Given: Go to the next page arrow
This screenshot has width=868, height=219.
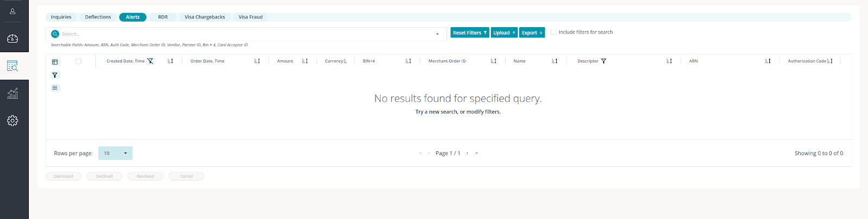Looking at the screenshot, I should 467,153.
